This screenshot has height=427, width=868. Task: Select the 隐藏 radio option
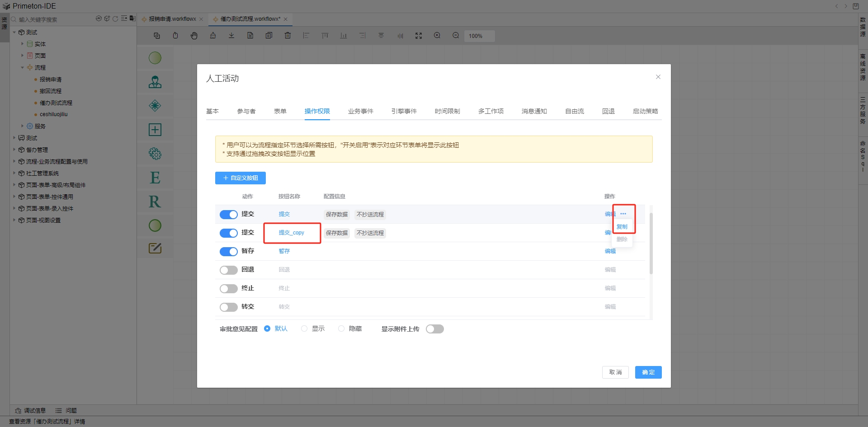pyautogui.click(x=341, y=329)
